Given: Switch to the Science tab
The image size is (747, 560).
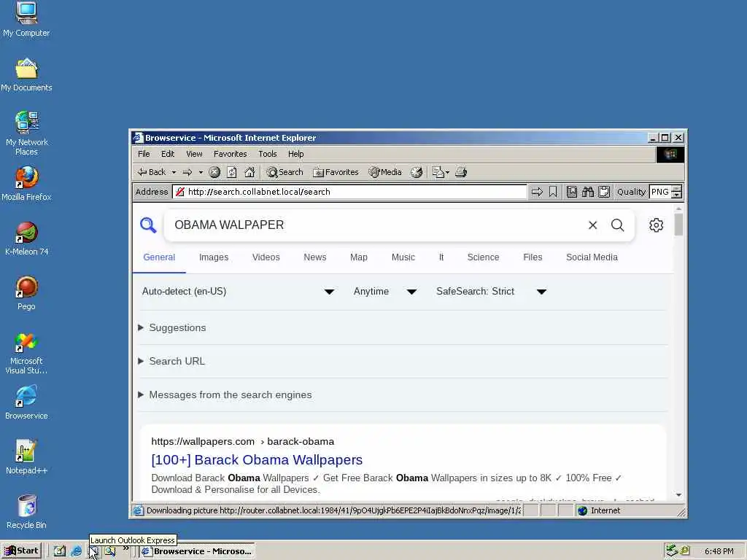Looking at the screenshot, I should (483, 257).
